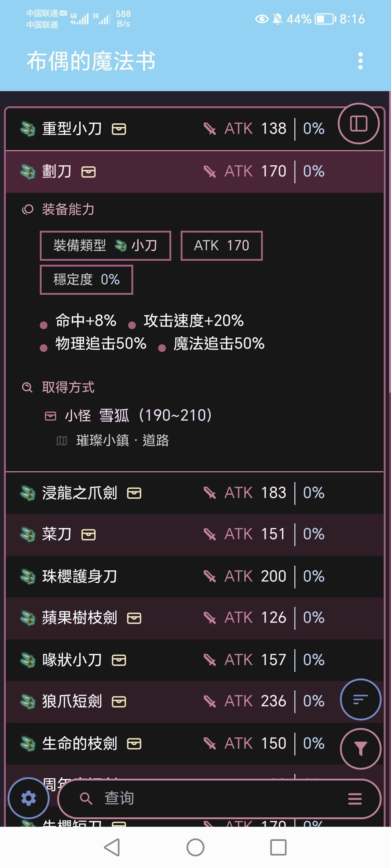
Task: Tap the ATK 170 stat chip
Action: click(x=222, y=246)
